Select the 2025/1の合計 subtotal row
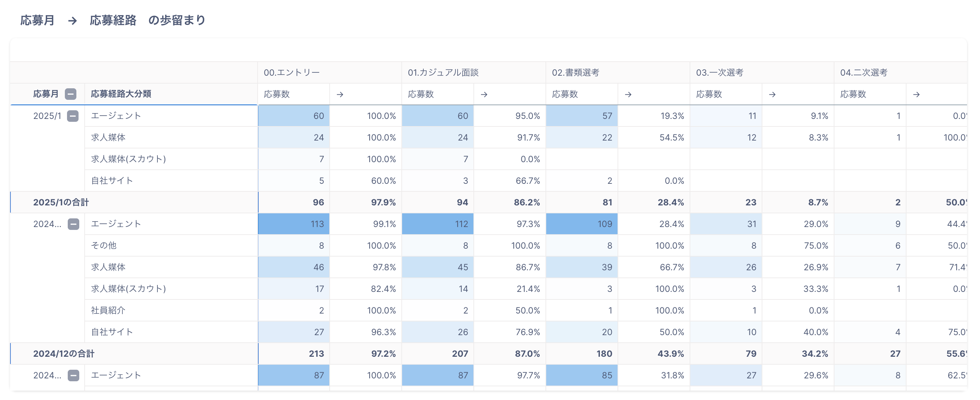Viewport: 980px width, 400px height. point(61,202)
